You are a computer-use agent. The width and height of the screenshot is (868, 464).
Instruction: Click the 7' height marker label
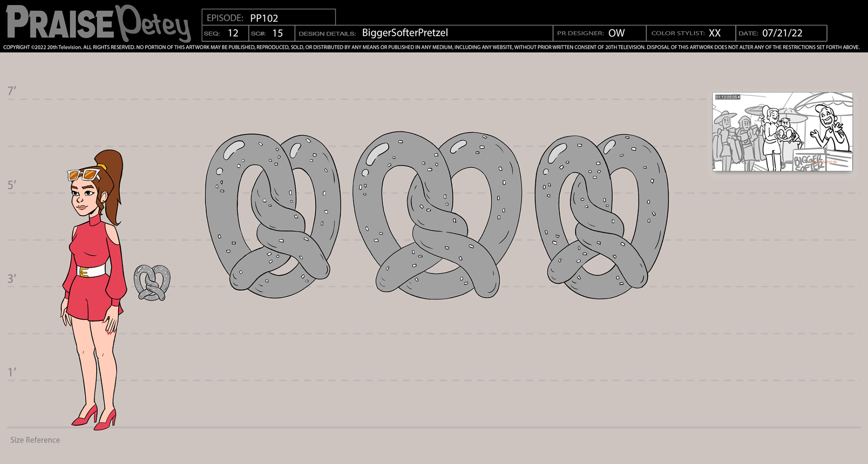(12, 91)
